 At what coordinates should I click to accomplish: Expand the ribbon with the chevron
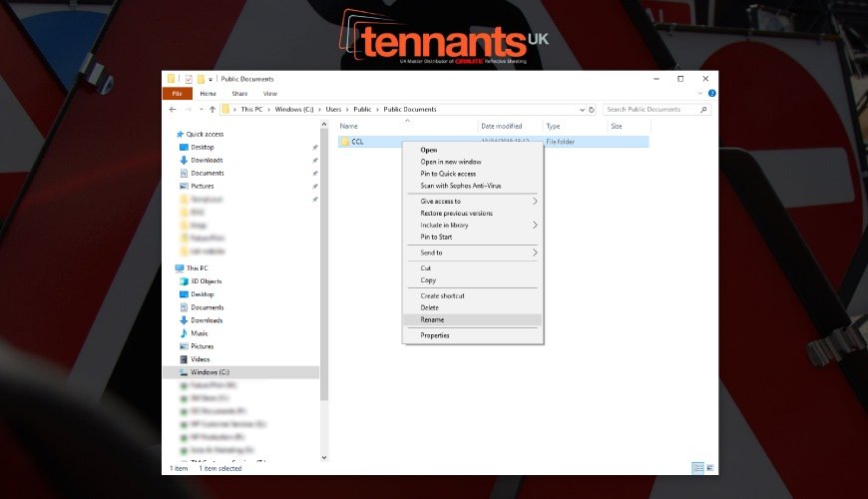click(700, 93)
